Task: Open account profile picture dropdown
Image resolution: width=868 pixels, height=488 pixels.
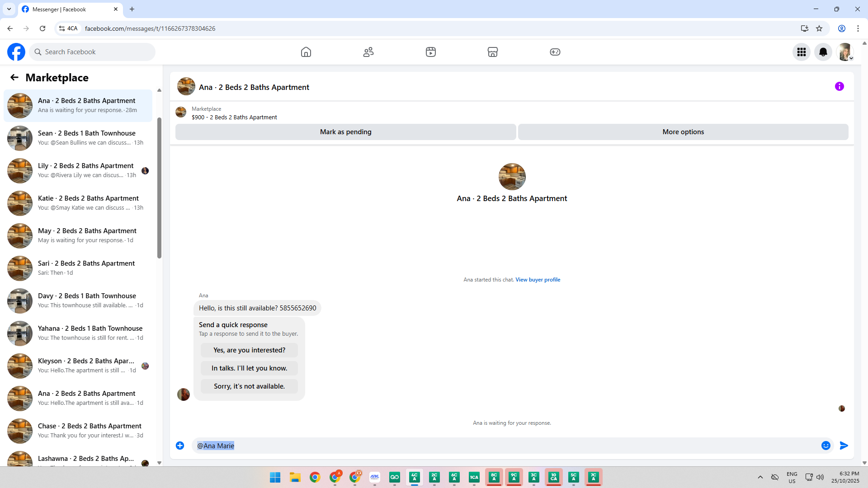Action: [x=844, y=52]
